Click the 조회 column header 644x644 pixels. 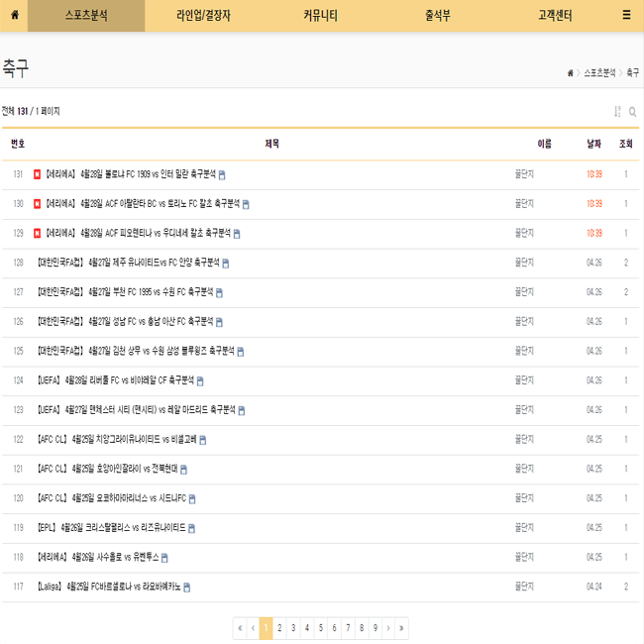pos(625,144)
